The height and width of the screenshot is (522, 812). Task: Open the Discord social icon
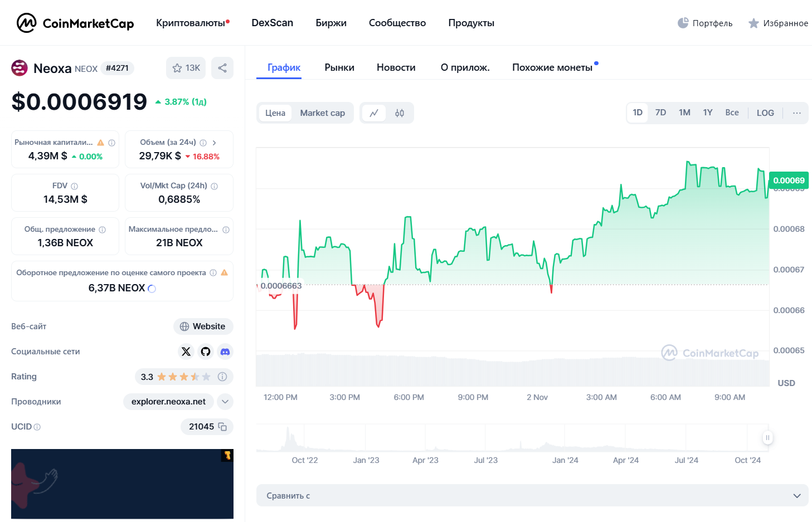click(x=225, y=352)
